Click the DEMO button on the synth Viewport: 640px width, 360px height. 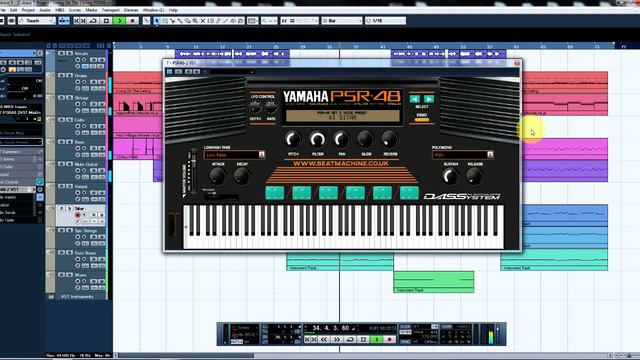(x=422, y=119)
